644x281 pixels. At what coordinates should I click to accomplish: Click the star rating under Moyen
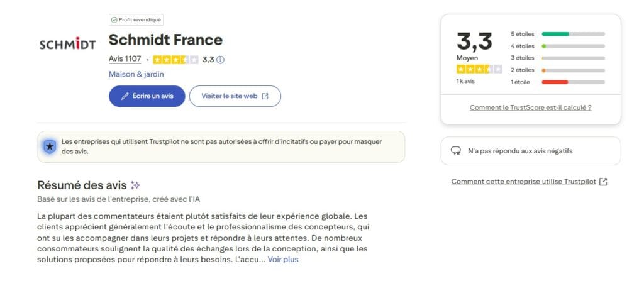[x=479, y=69]
